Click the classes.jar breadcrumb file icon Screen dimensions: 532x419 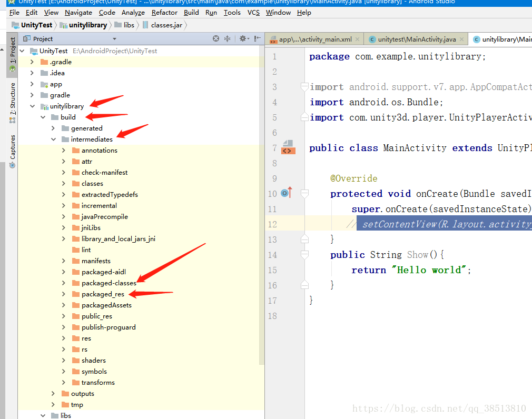pos(145,25)
